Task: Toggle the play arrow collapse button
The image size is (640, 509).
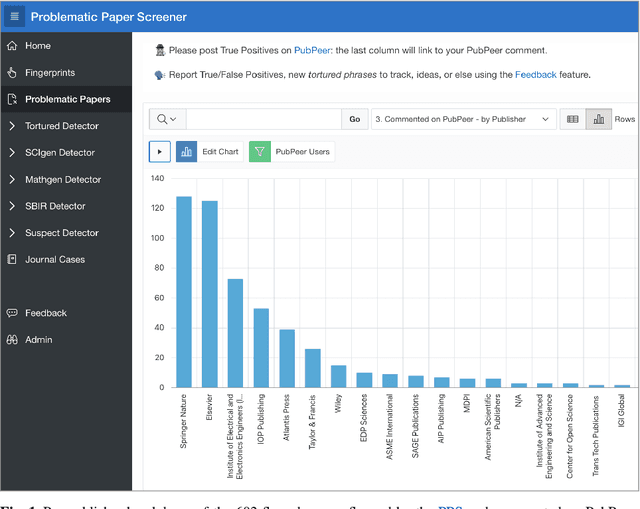Action: point(160,152)
